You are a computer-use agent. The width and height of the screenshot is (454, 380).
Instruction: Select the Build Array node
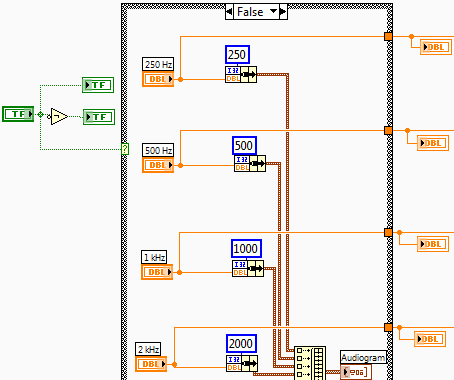[x=310, y=363]
